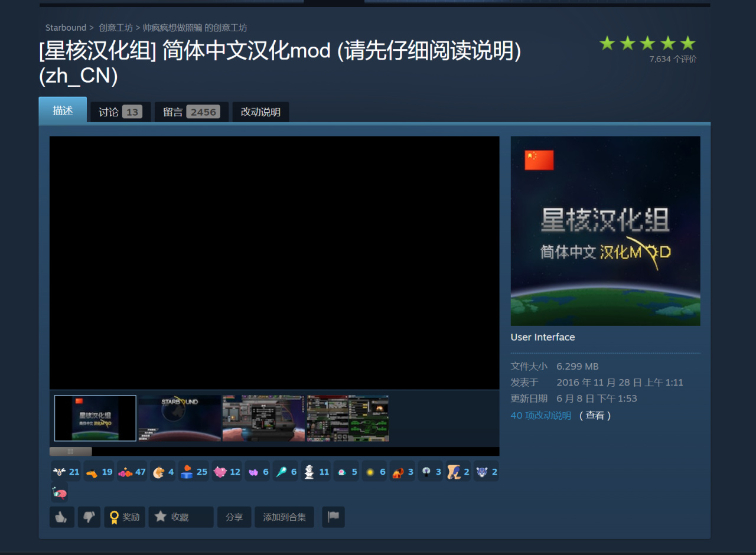
Task: Click the blue tiger face award icon
Action: pyautogui.click(x=482, y=472)
